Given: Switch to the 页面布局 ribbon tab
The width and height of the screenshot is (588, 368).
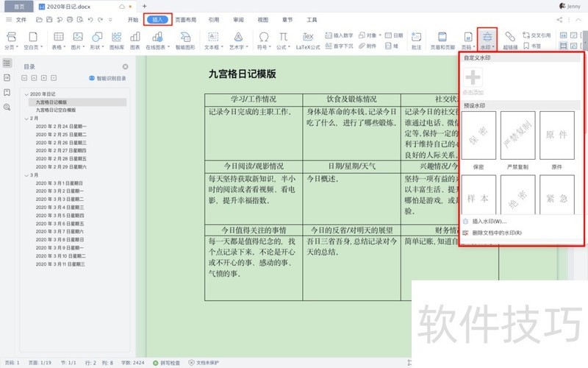Looking at the screenshot, I should [x=185, y=20].
